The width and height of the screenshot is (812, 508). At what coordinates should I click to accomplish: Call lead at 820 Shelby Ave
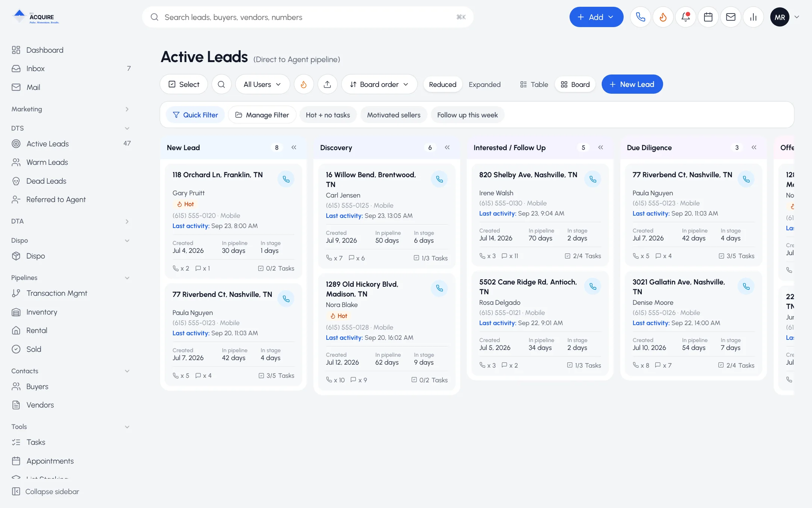tap(593, 179)
